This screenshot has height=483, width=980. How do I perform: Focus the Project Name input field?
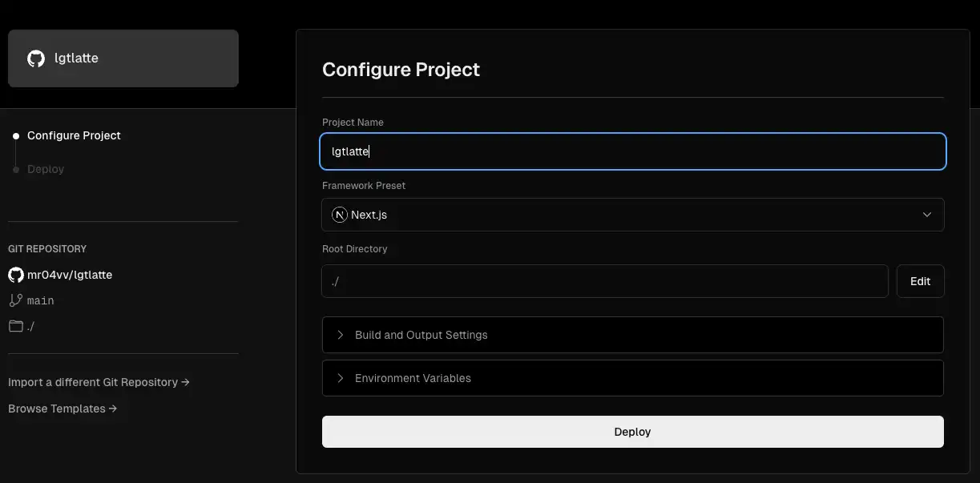pyautogui.click(x=632, y=151)
